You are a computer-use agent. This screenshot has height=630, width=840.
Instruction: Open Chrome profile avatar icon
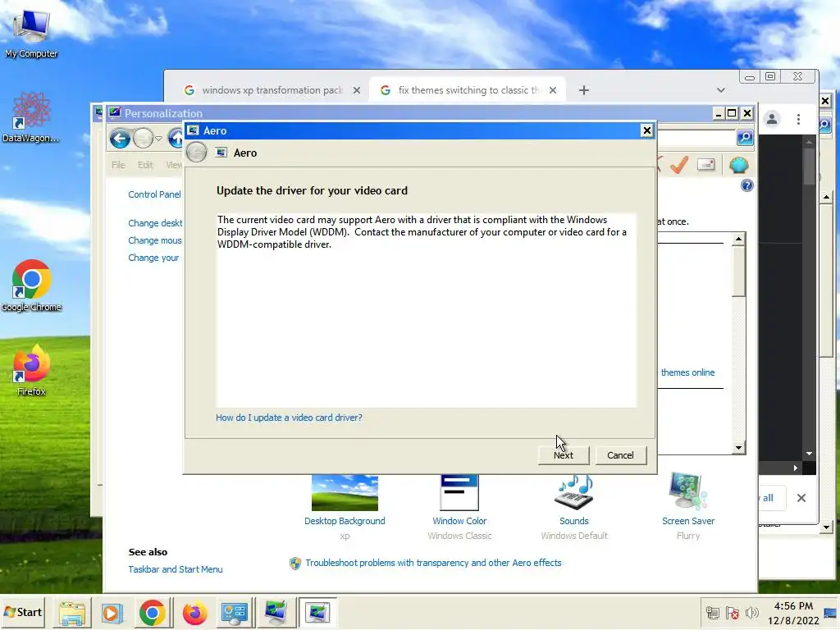click(x=771, y=119)
